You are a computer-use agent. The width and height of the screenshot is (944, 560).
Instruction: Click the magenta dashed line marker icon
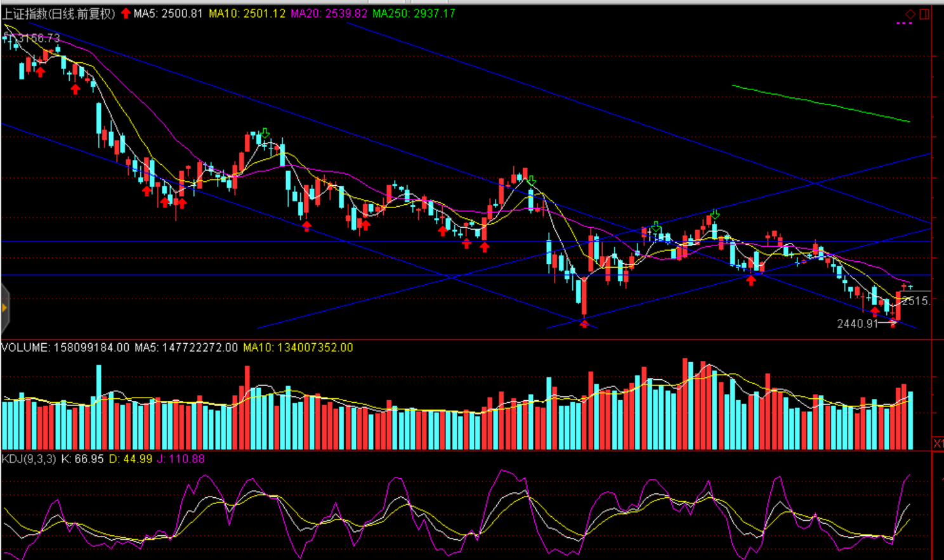[904, 23]
